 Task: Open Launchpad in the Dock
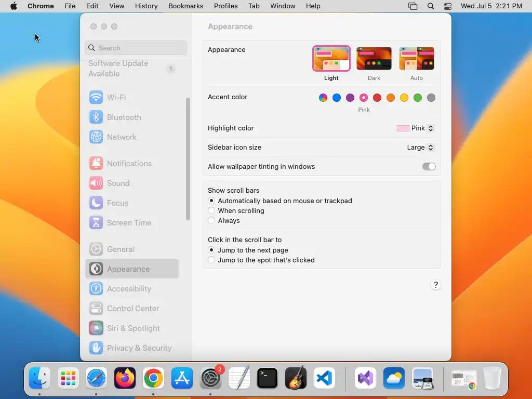pos(68,378)
